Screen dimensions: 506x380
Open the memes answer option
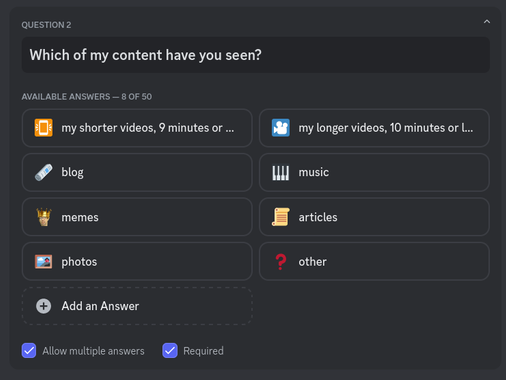137,217
